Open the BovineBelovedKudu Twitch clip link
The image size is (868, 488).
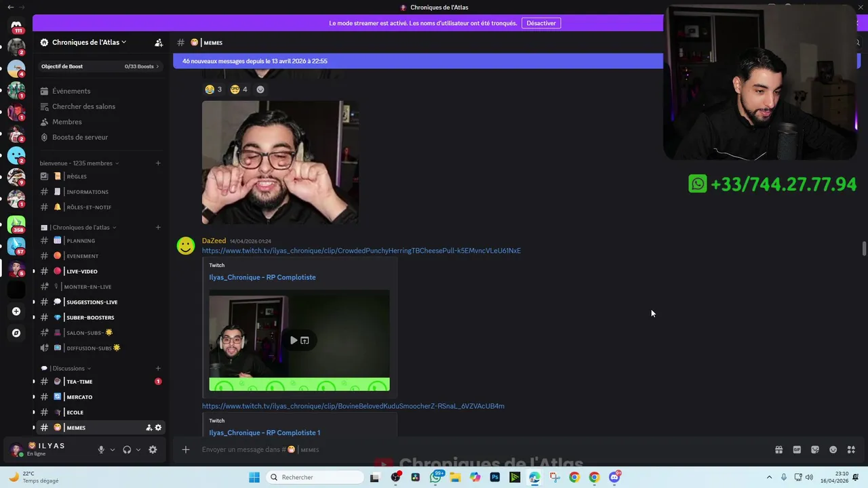[x=353, y=406]
